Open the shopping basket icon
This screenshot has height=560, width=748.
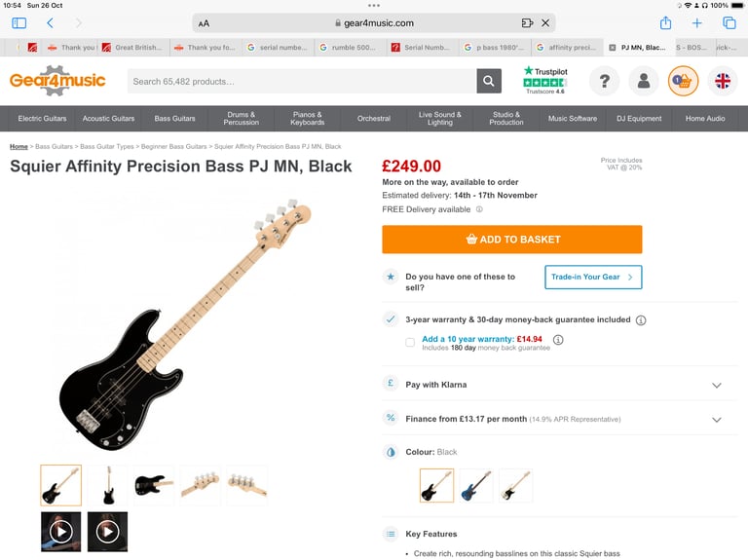pos(684,81)
